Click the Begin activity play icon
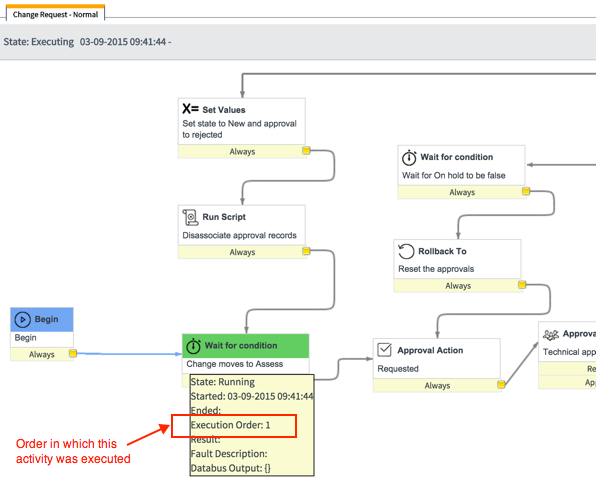The height and width of the screenshot is (479, 596). click(22, 319)
